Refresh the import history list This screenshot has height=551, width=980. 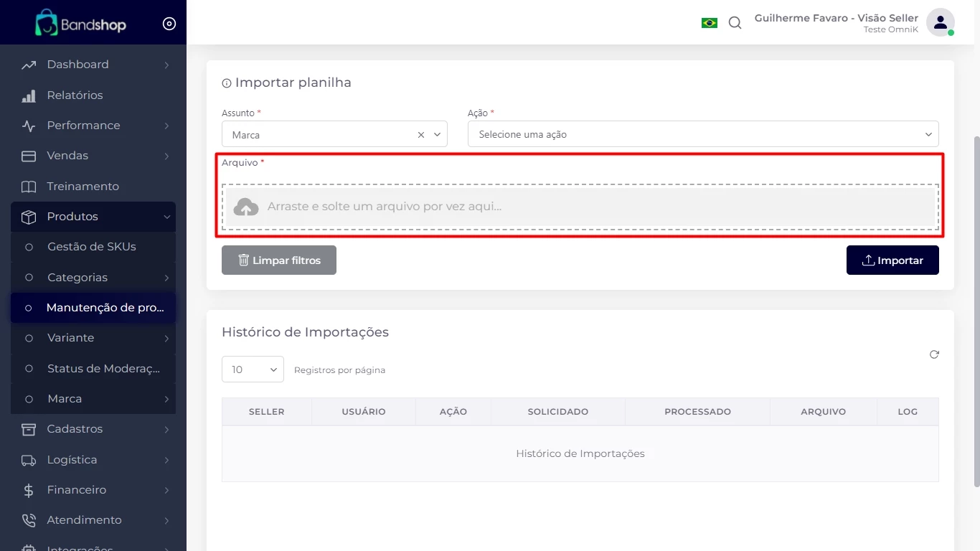934,354
